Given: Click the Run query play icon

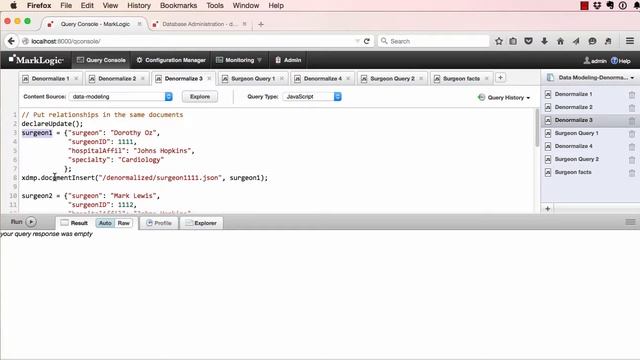Looking at the screenshot, I should pos(31,222).
